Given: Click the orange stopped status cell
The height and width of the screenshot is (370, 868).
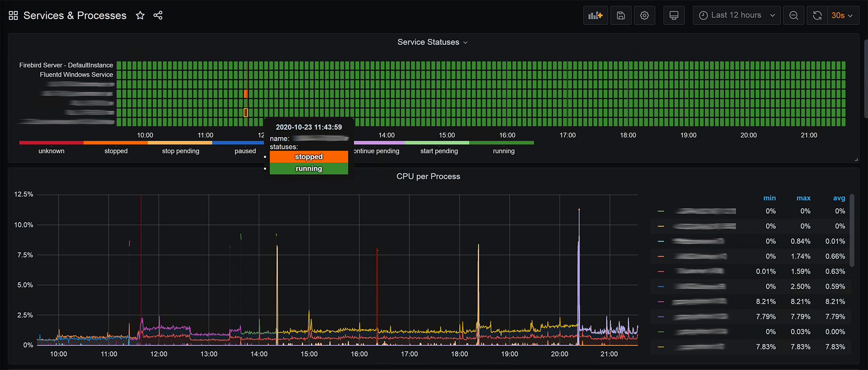Looking at the screenshot, I should tap(246, 94).
